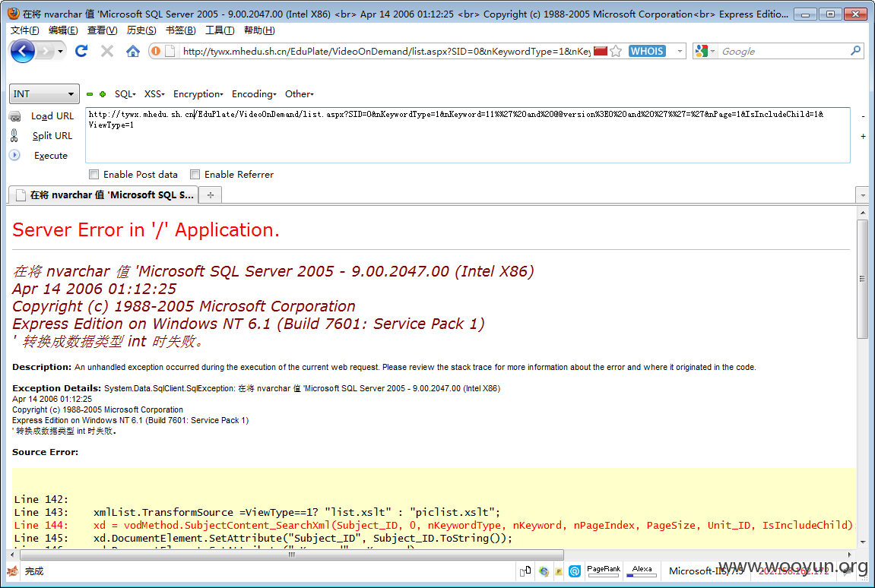Enable Referrer checkbox

coord(195,175)
